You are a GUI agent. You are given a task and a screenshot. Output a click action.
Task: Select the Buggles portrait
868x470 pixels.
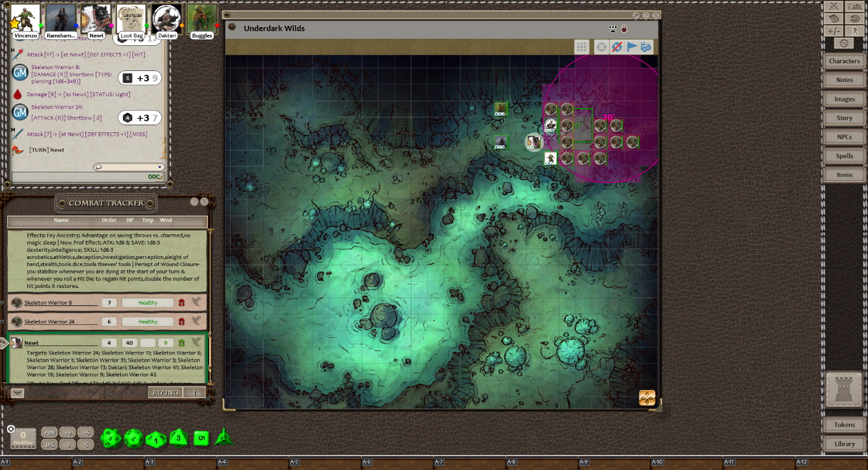[x=201, y=18]
